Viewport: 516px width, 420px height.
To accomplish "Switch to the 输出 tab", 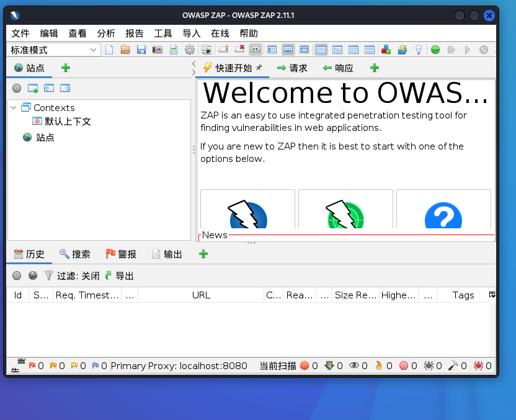I will [x=167, y=254].
